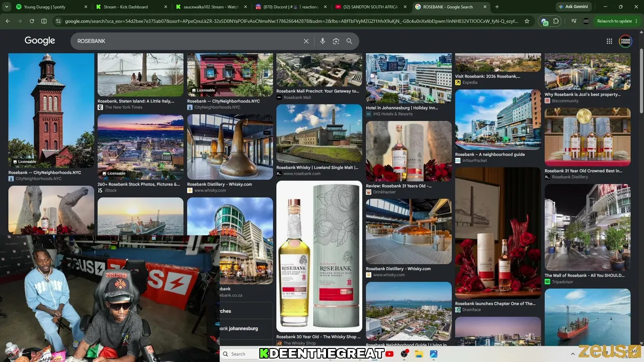Viewport: 644px width, 362px height.
Task: Clear the ROSEBANK search query
Action: tap(306, 41)
